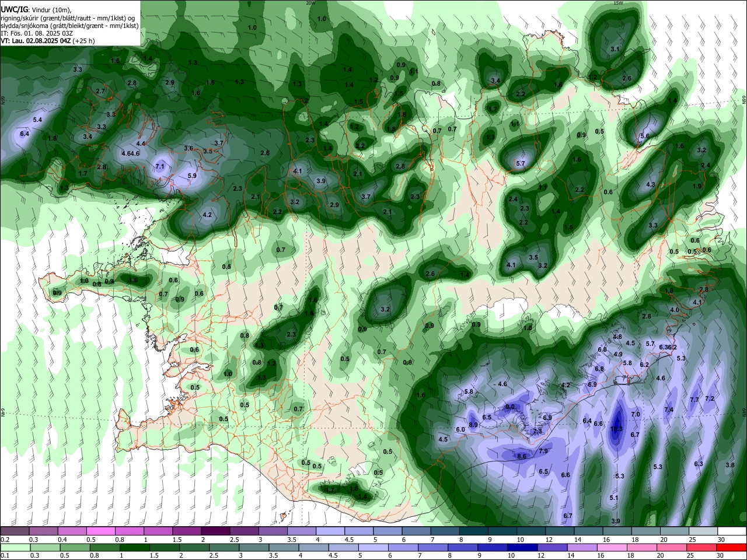Pick the bright magenta swatch starting at 0.5
The width and height of the screenshot is (747, 560).
click(x=100, y=531)
